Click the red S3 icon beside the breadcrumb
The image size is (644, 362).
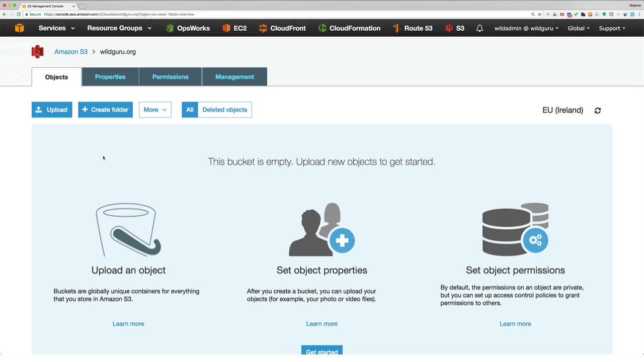tap(38, 52)
